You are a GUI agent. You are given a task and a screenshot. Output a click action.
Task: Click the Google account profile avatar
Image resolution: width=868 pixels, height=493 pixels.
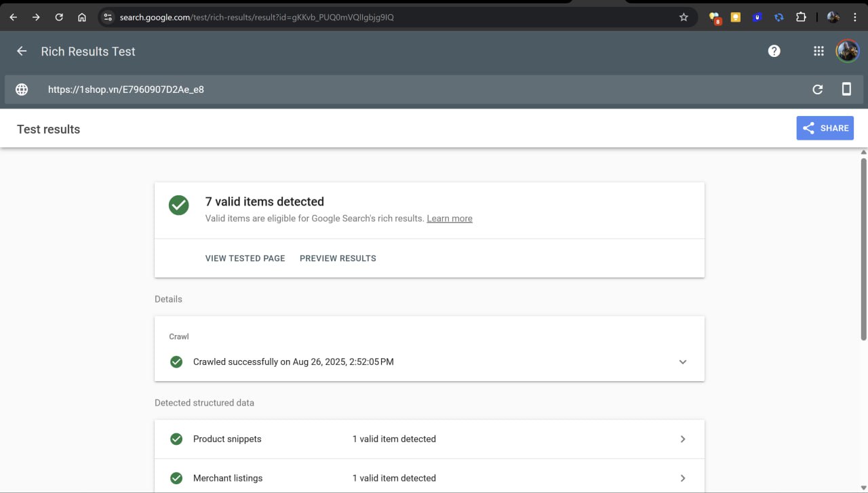pos(847,52)
